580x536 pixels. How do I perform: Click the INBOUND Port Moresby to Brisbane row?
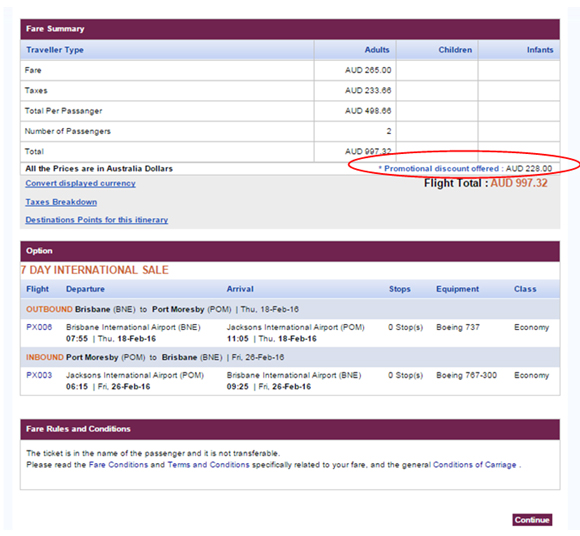[x=290, y=357]
